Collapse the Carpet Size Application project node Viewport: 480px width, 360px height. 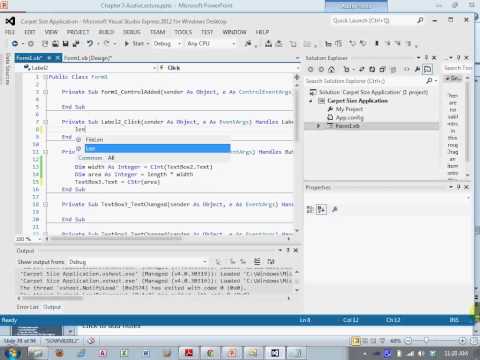tap(311, 101)
